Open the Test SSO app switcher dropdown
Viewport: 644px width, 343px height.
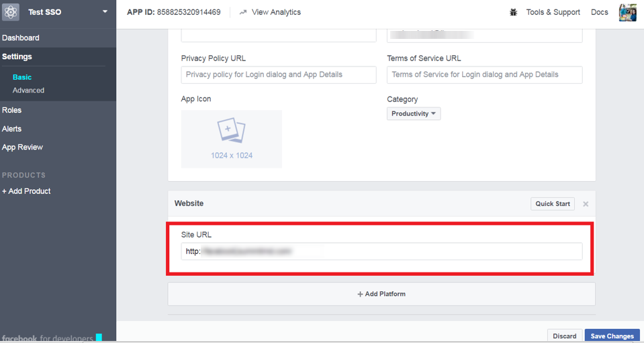coord(104,12)
